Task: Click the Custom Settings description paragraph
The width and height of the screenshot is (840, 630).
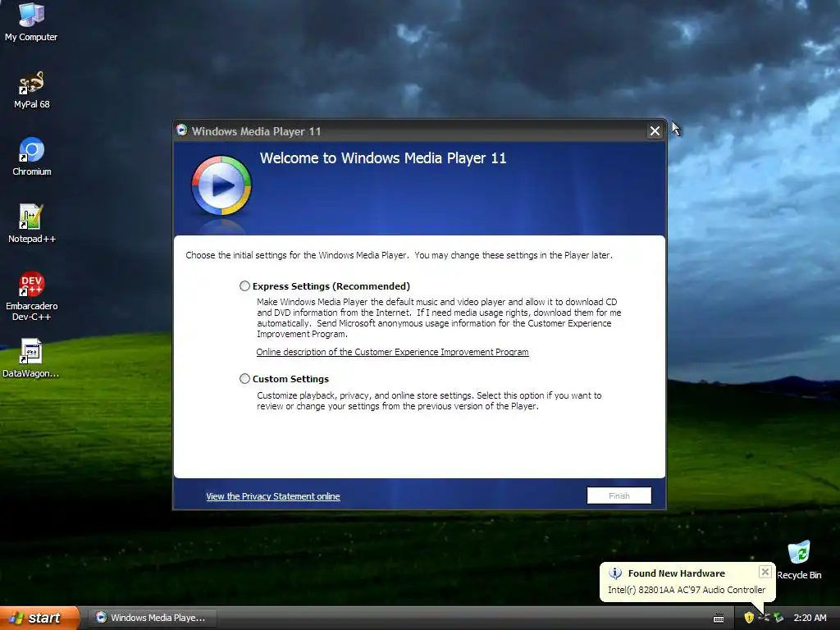Action: pos(429,400)
